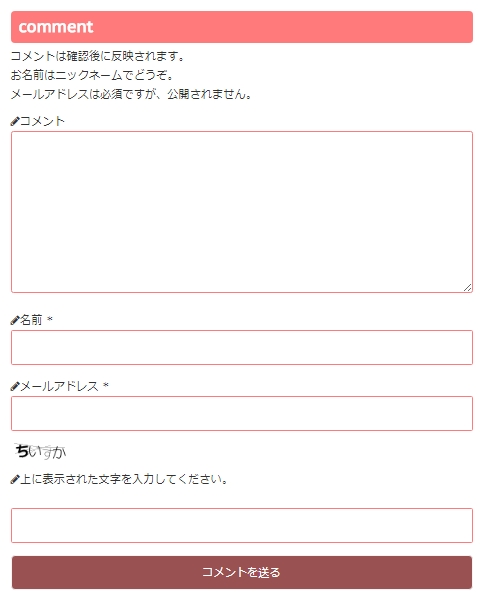Focus the 名前 input field

point(242,348)
